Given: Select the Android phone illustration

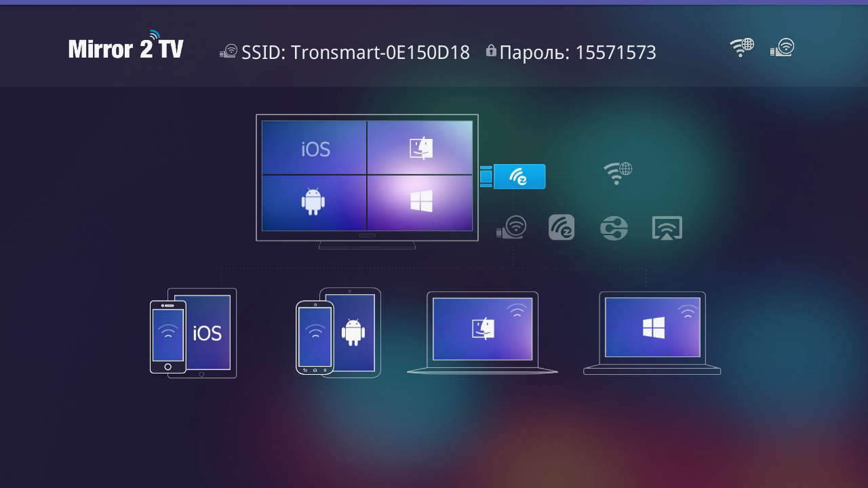Looking at the screenshot, I should click(315, 338).
